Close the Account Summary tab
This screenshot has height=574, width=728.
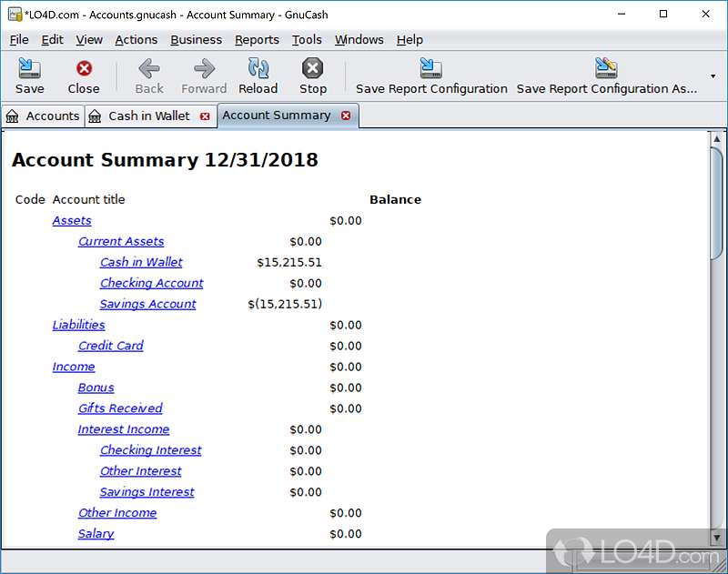(346, 116)
